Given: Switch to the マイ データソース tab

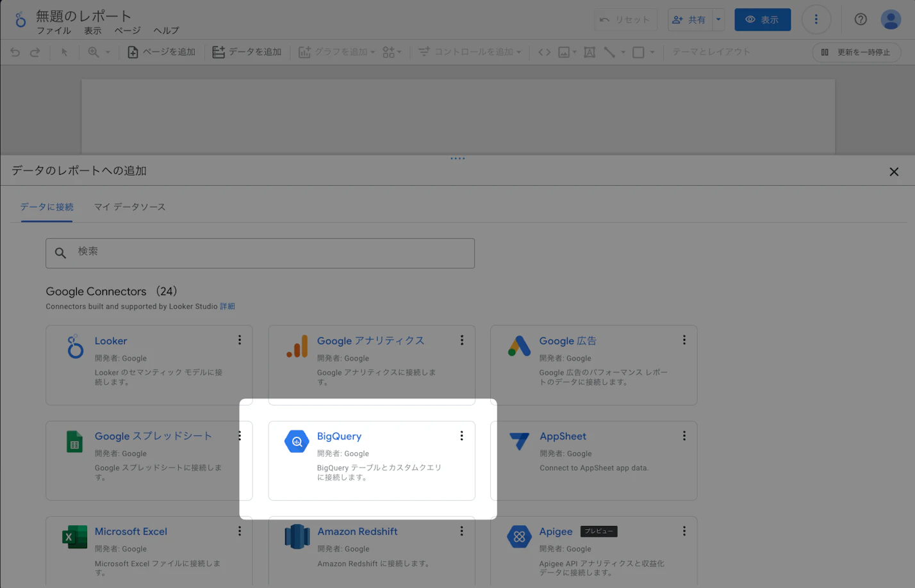Looking at the screenshot, I should click(x=129, y=207).
